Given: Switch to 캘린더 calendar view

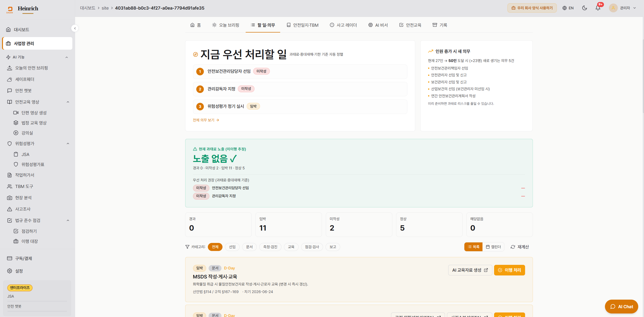Looking at the screenshot, I should (x=493, y=247).
